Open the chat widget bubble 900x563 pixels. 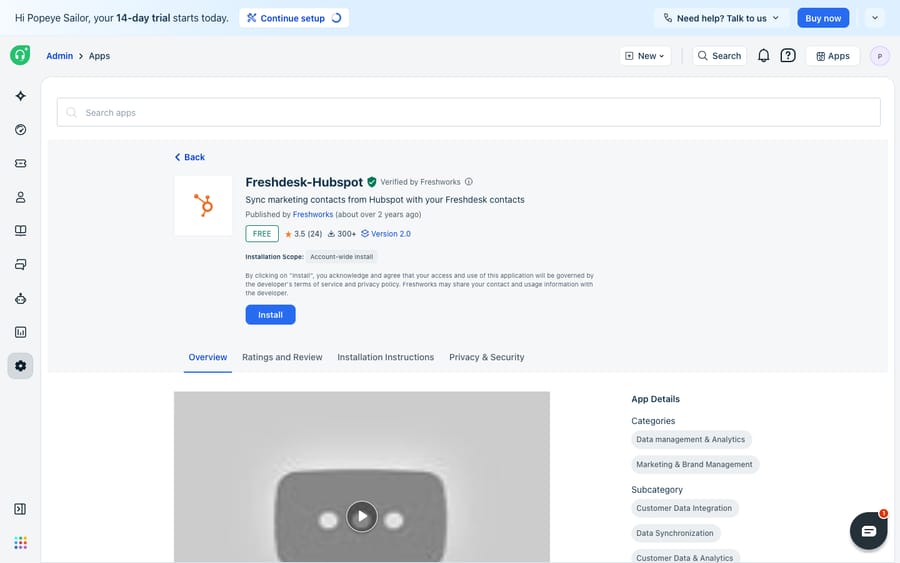[x=868, y=531]
